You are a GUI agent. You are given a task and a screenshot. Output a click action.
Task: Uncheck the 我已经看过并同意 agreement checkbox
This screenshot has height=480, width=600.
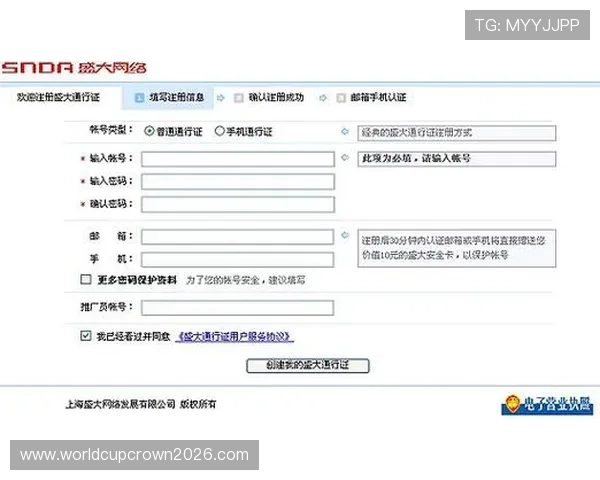point(86,336)
